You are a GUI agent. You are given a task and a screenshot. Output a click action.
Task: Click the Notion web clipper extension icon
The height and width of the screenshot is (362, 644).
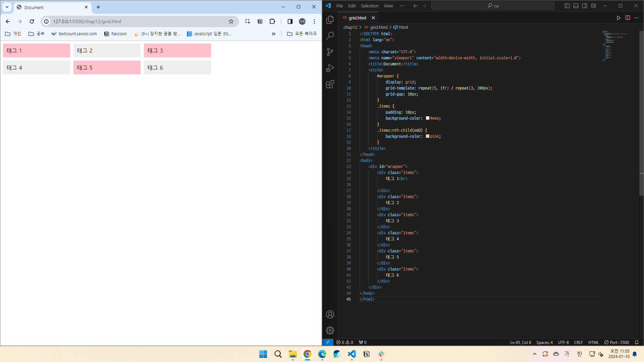[260, 21]
